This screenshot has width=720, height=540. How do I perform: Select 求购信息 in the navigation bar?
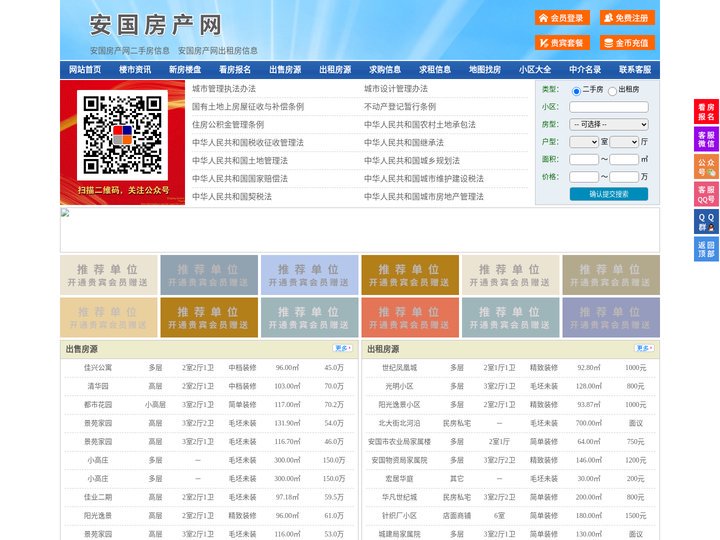(385, 70)
